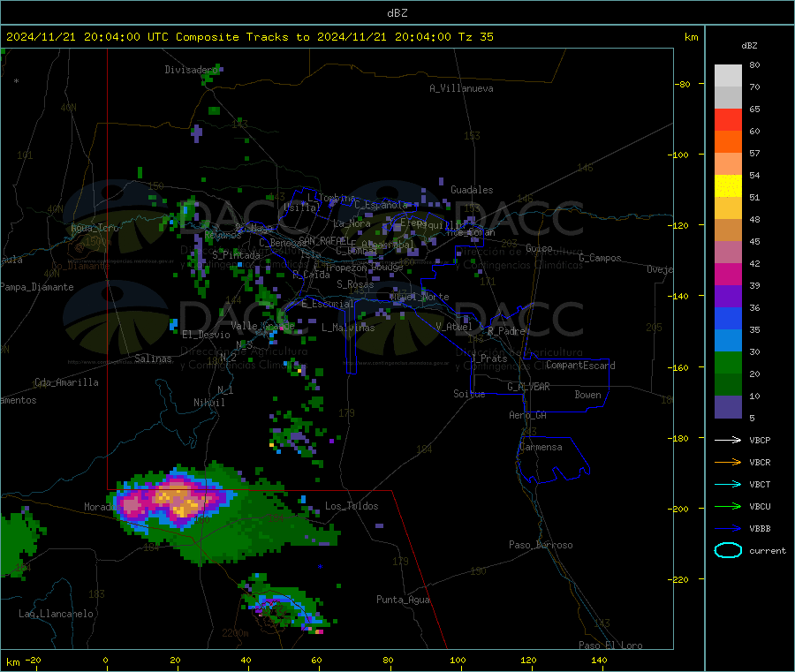Click the SAN_RAFAEL city label
Viewport: 795px width, 672px height.
(x=323, y=240)
